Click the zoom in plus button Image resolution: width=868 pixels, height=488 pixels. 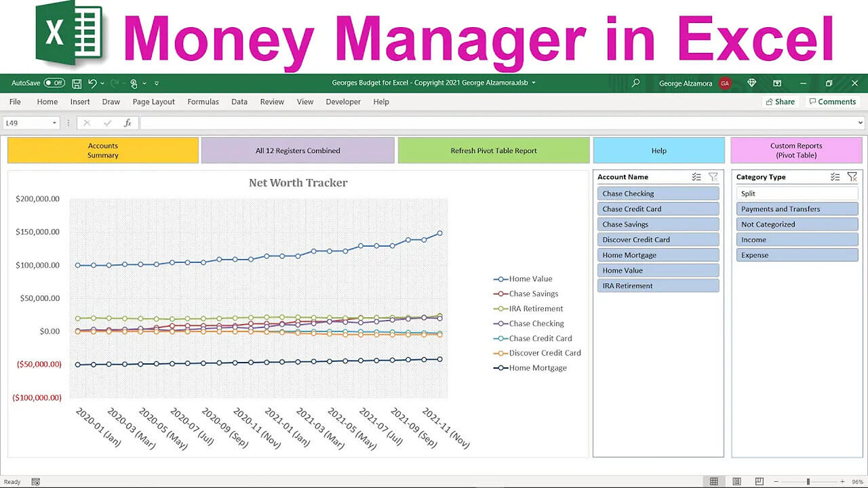842,482
